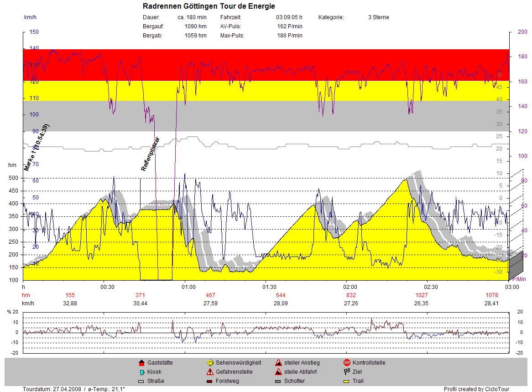Select the Marke 1 timestamp marker
The height and width of the screenshot is (392, 532).
click(37, 148)
